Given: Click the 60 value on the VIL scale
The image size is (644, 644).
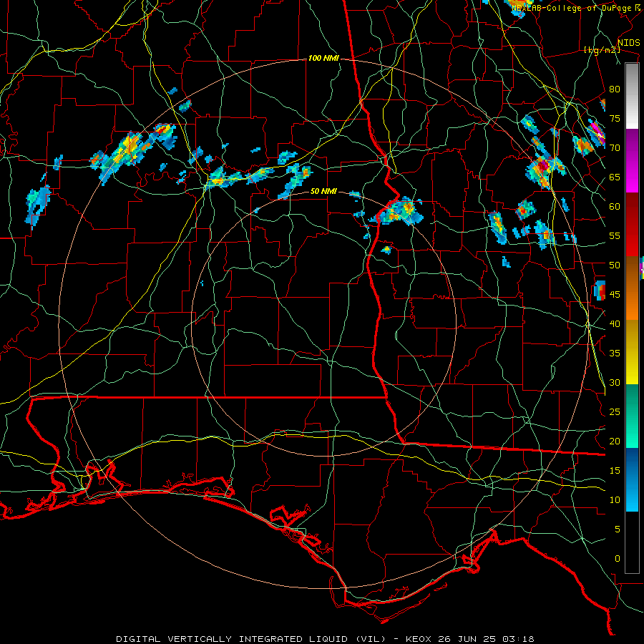Looking at the screenshot, I should (x=615, y=207).
